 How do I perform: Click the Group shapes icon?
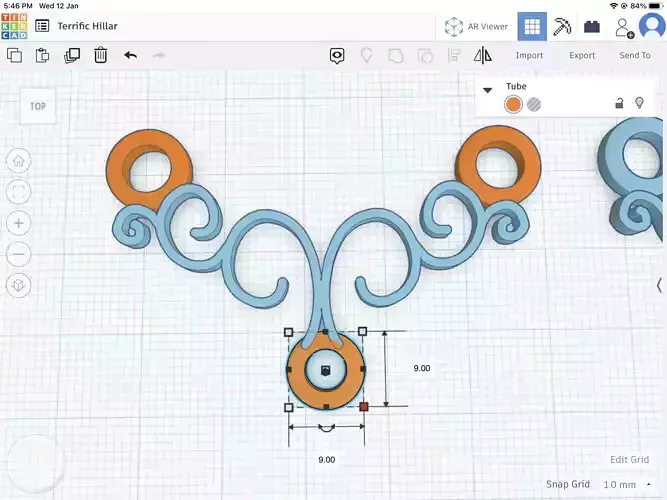pos(396,56)
